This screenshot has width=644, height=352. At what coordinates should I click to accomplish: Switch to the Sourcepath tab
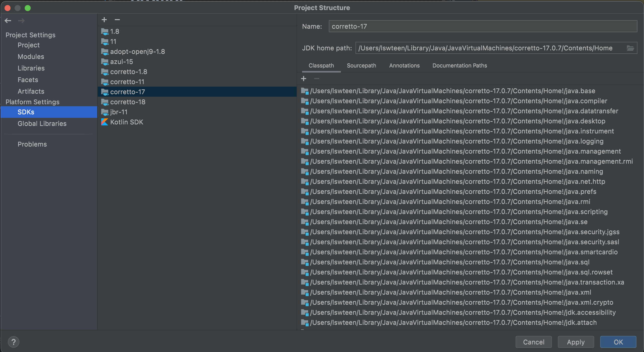pos(361,65)
